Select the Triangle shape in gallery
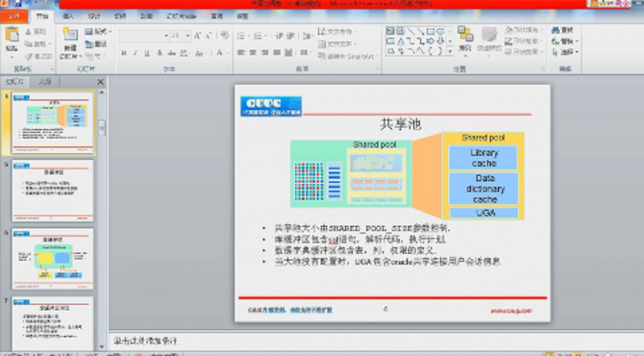 [x=401, y=41]
